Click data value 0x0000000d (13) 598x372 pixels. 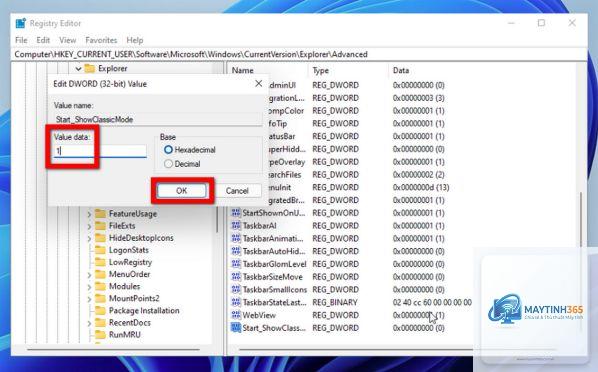tap(421, 187)
